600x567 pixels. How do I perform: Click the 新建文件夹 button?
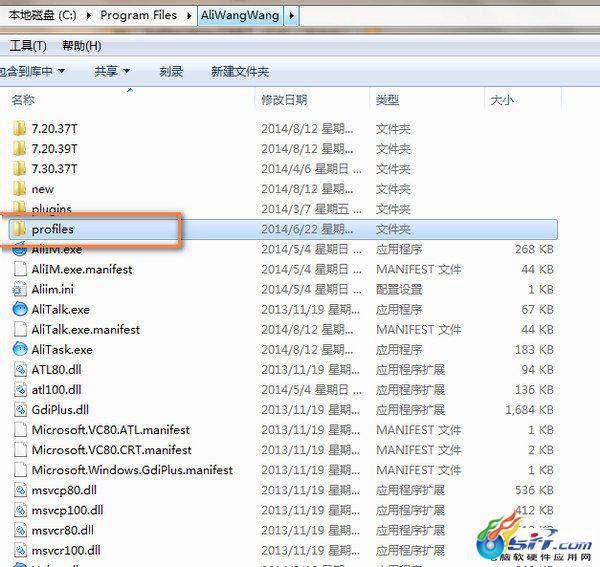point(240,71)
